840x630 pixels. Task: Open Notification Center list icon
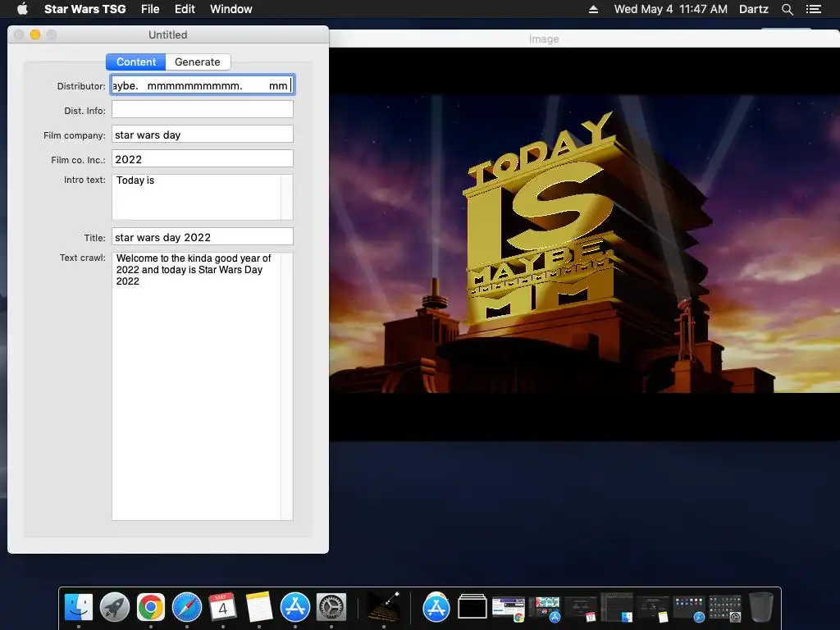pyautogui.click(x=814, y=9)
